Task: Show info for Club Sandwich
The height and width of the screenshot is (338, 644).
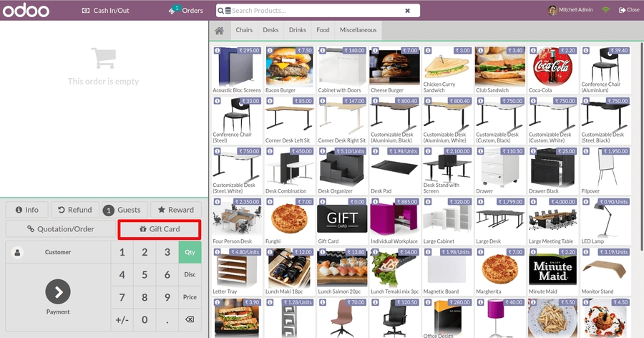Action: 481,51
